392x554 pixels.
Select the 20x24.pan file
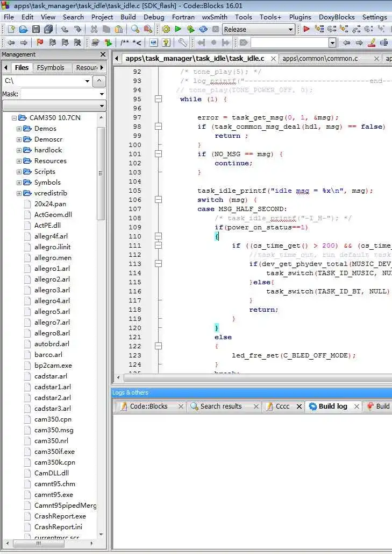50,204
